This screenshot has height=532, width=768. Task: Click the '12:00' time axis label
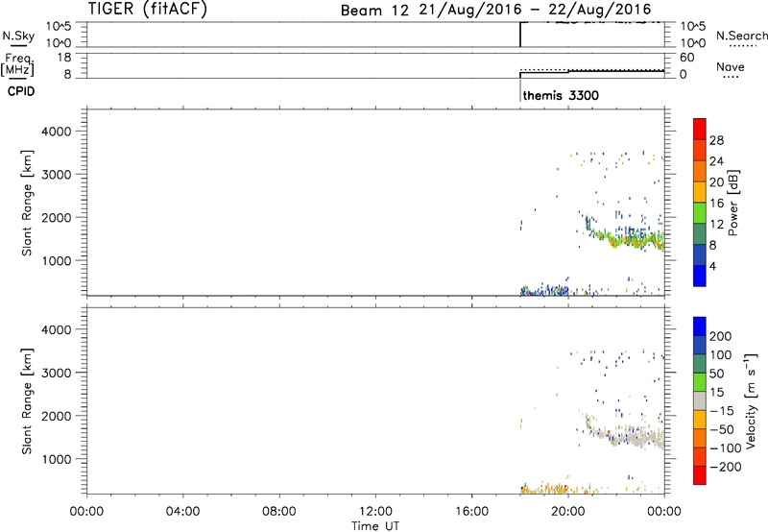(375, 512)
